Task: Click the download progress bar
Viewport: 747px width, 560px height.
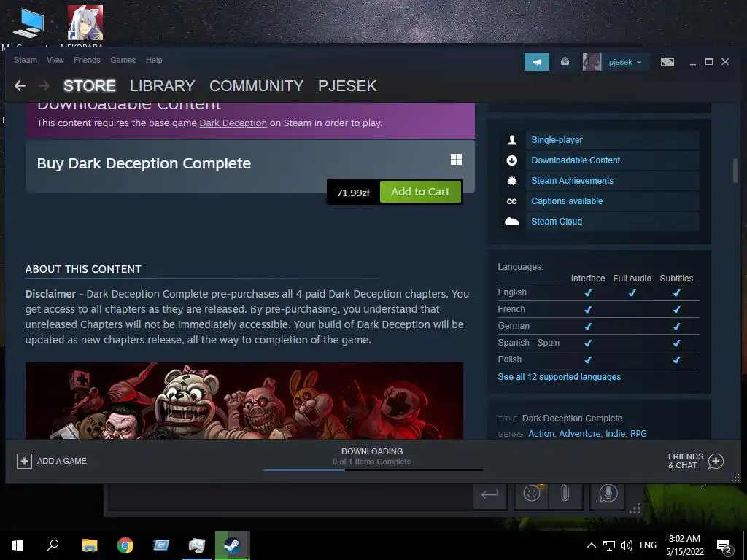Action: [x=373, y=470]
